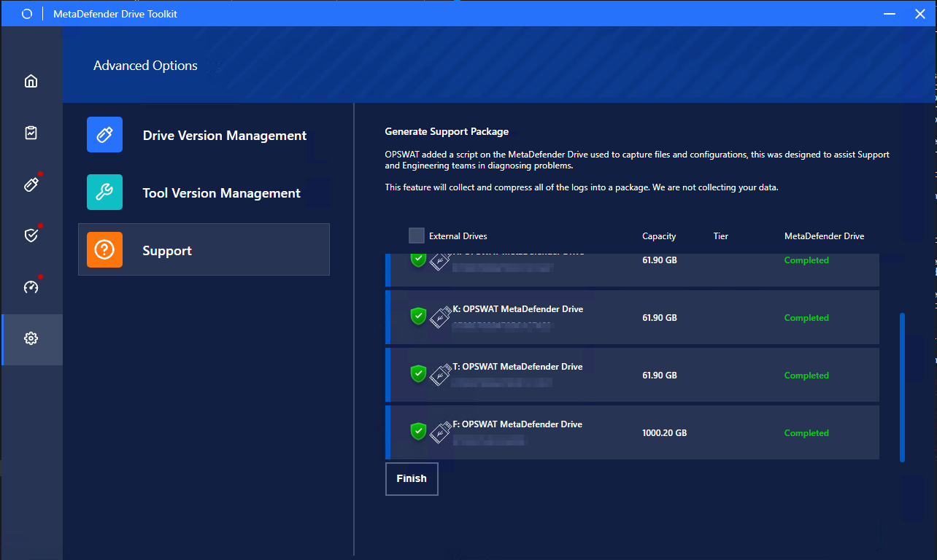The height and width of the screenshot is (560, 937).
Task: Click the External Drives column label
Action: coord(458,236)
